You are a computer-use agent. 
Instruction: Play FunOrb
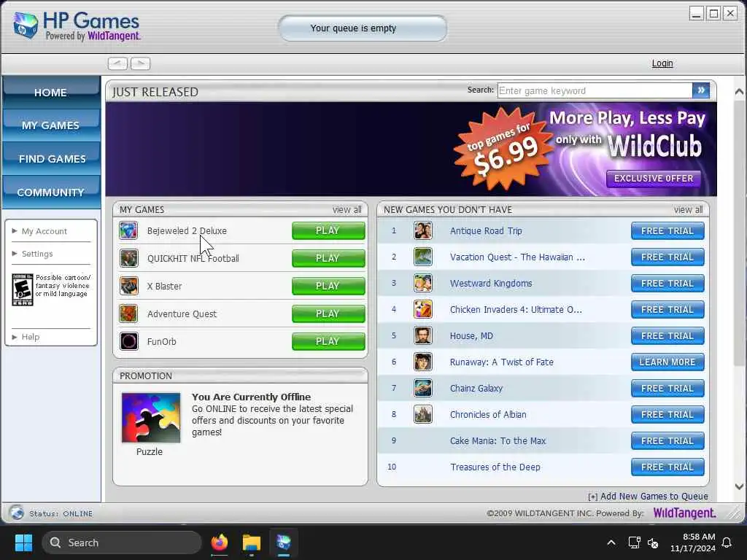click(x=328, y=341)
